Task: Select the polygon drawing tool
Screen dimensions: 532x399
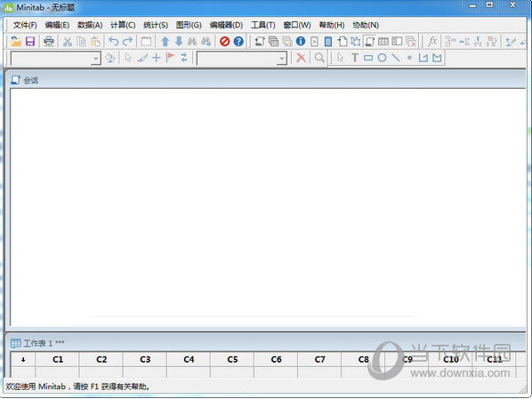Action: point(437,58)
